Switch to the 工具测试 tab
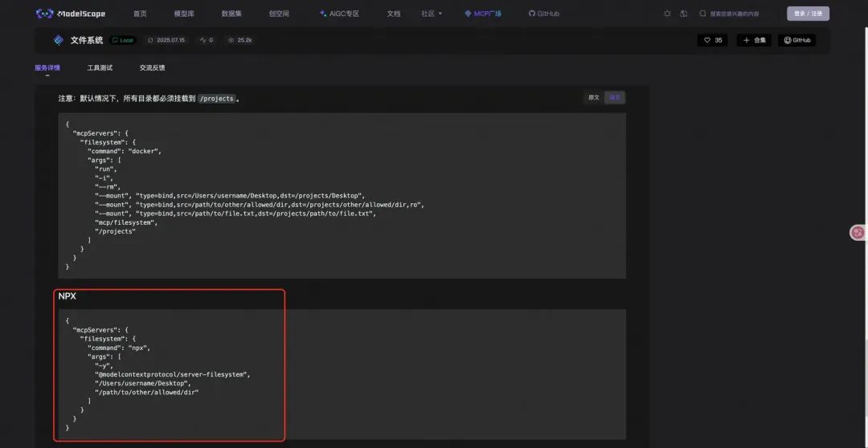Image resolution: width=868 pixels, height=448 pixels. [x=100, y=68]
